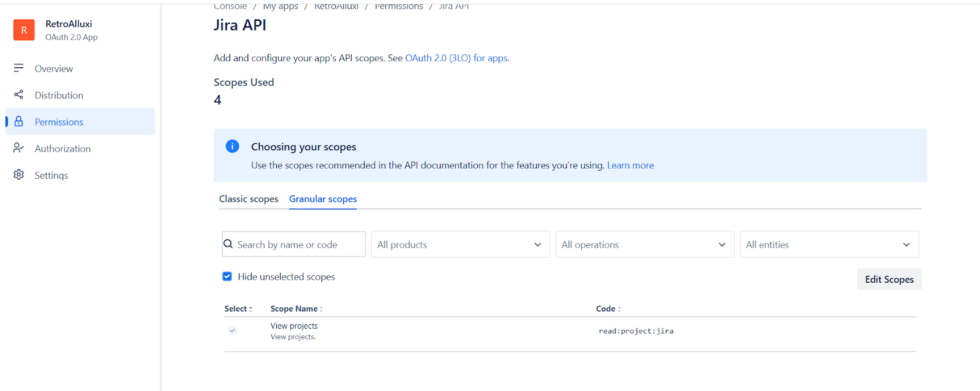Open the All entities dropdown
Viewport: 980px width, 391px height.
[829, 244]
